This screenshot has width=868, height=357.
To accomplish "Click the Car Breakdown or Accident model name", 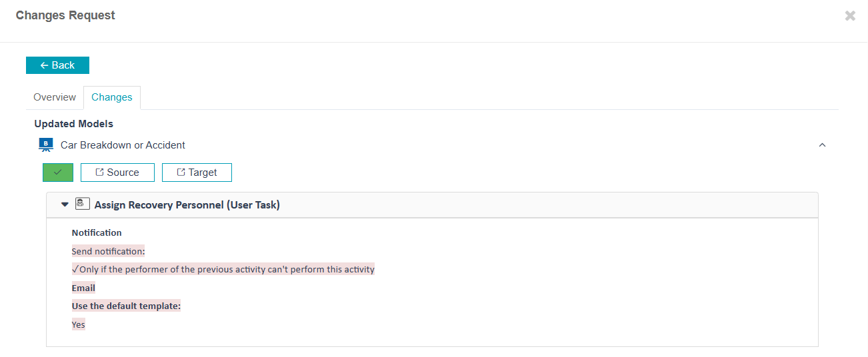I will coord(123,145).
